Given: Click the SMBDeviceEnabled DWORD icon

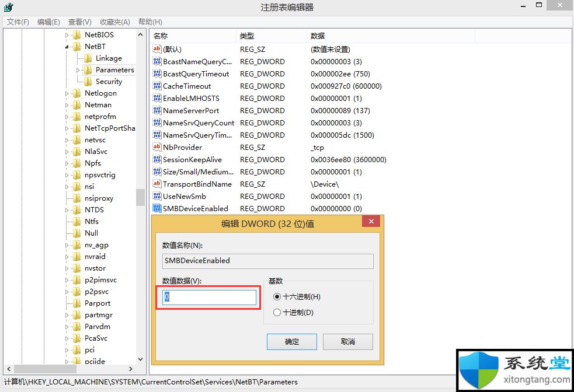Looking at the screenshot, I should pos(157,208).
